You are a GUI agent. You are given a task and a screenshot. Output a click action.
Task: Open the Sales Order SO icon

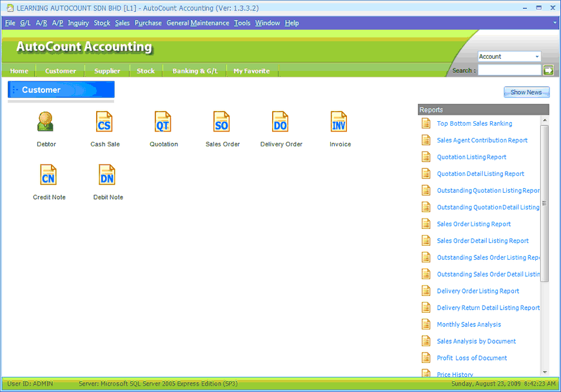(221, 122)
